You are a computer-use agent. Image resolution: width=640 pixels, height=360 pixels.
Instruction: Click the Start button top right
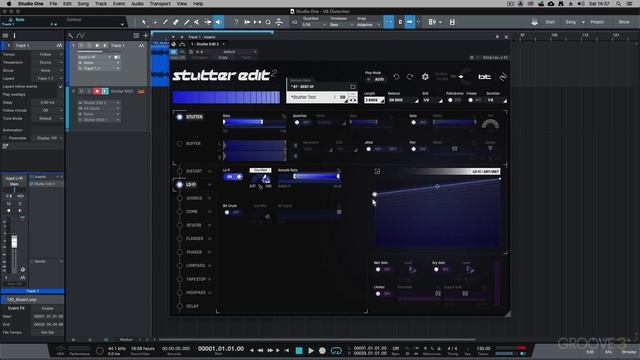[x=550, y=22]
